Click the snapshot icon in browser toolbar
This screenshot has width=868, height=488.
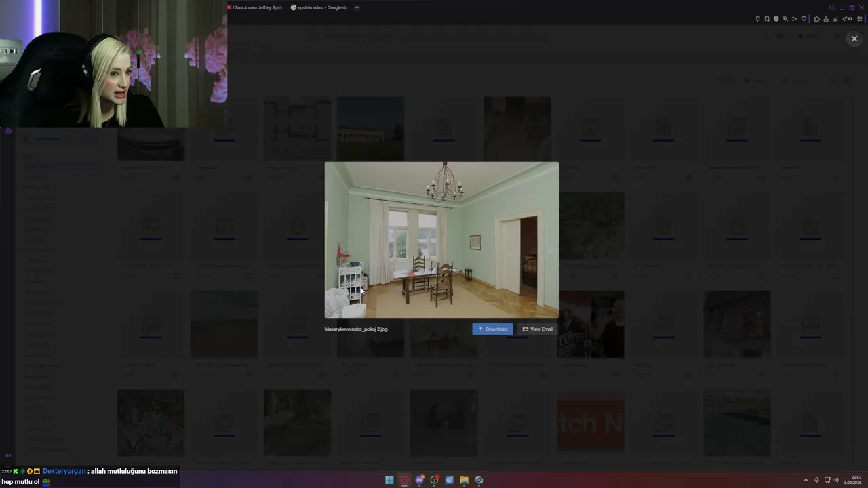tap(767, 19)
